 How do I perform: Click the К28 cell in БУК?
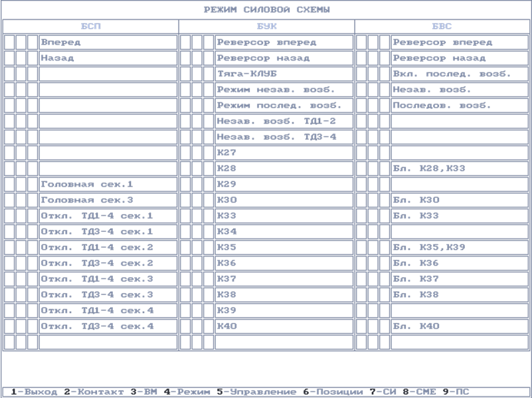(284, 169)
